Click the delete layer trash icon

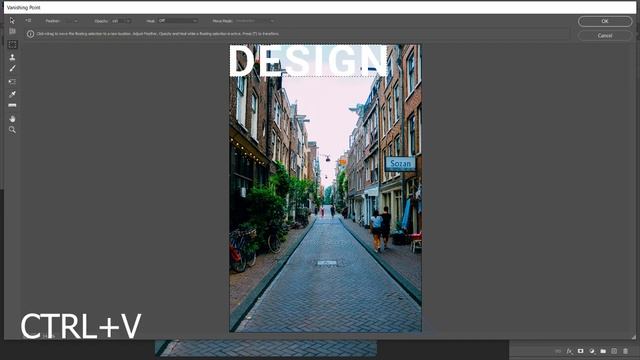coord(625,351)
